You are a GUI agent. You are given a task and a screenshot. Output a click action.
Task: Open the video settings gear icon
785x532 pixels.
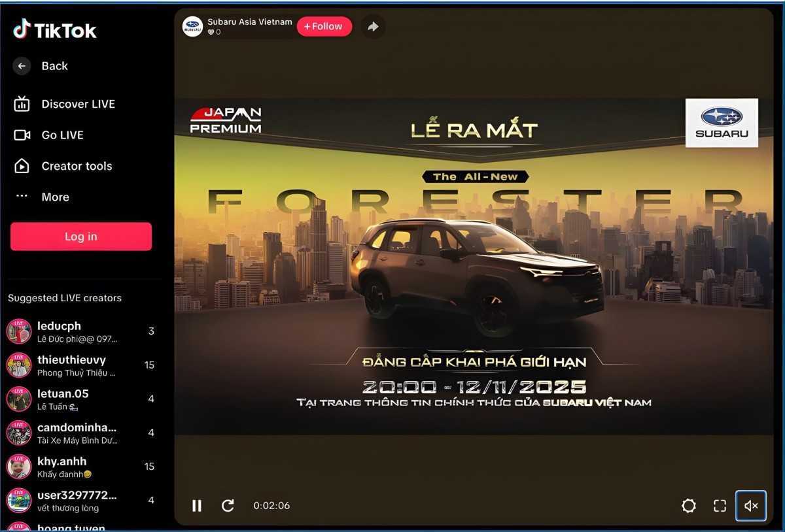point(689,505)
